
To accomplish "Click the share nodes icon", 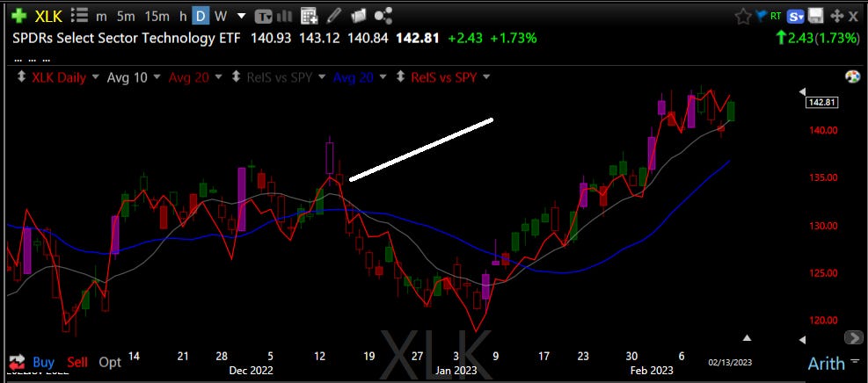I will pyautogui.click(x=383, y=16).
